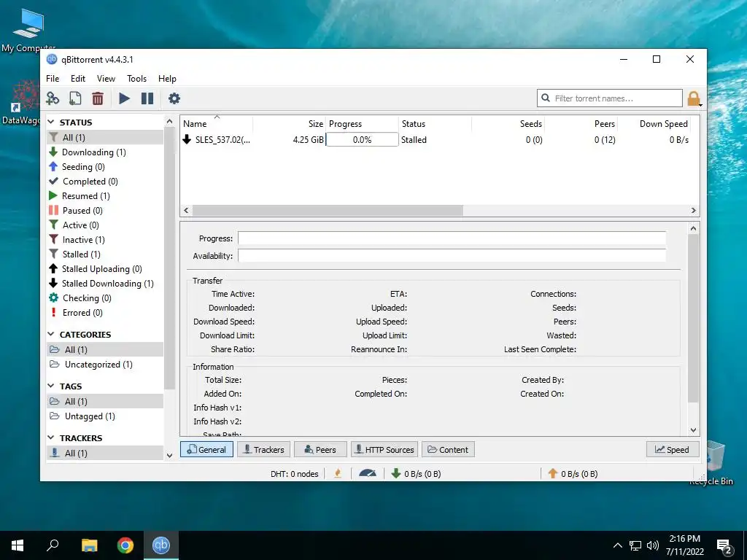Click the connection status flame icon
Viewport: 747px width, 560px height.
tap(338, 474)
